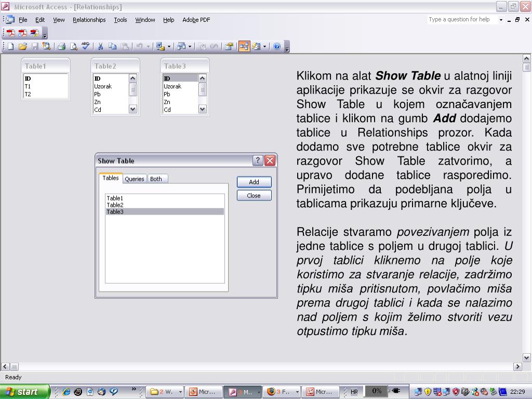Image resolution: width=532 pixels, height=399 pixels.
Task: Click the first Convert to Adobe PDF icon
Action: click(x=11, y=33)
